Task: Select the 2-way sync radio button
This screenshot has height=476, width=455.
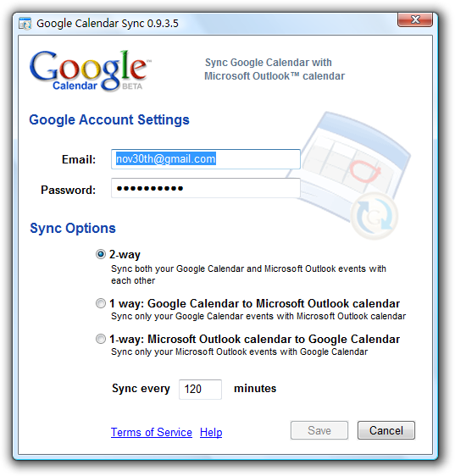Action: [x=101, y=254]
